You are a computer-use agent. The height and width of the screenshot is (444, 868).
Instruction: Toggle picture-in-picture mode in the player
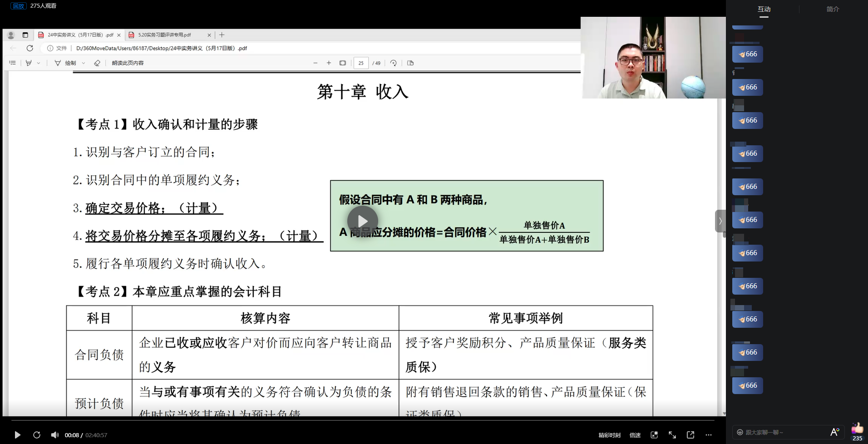tap(654, 435)
